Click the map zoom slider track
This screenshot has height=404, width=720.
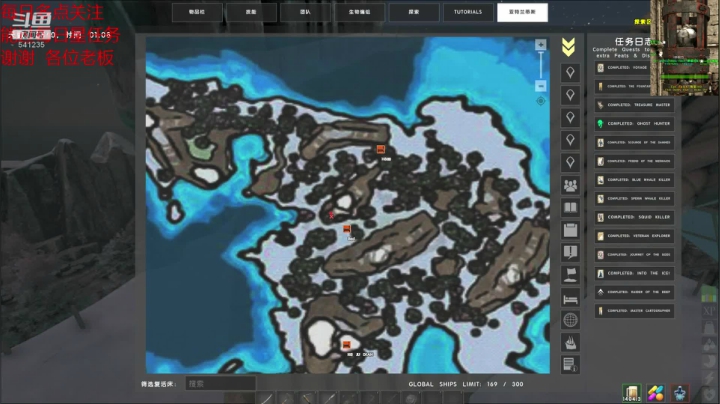pyautogui.click(x=541, y=65)
